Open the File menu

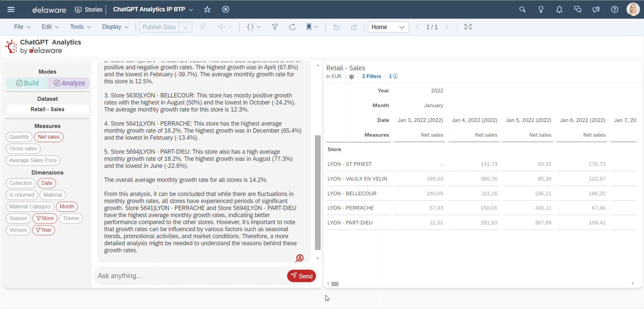pyautogui.click(x=22, y=27)
